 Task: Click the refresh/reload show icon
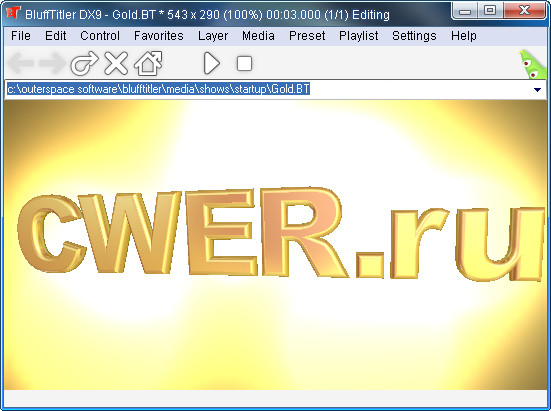click(84, 63)
